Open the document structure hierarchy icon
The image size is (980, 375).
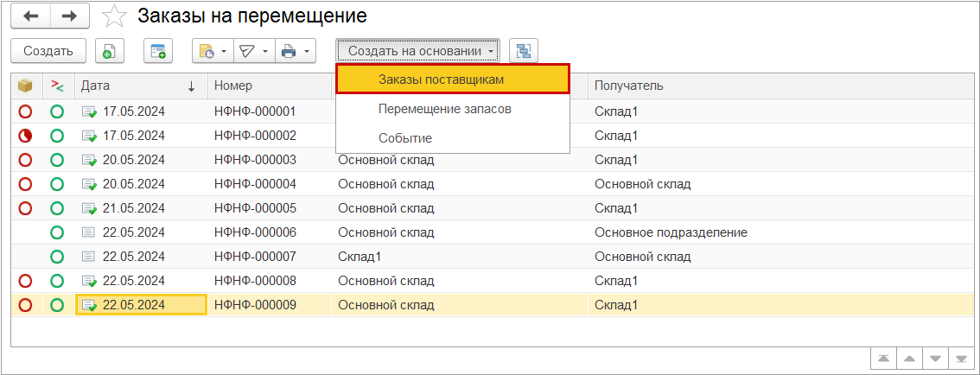click(524, 51)
